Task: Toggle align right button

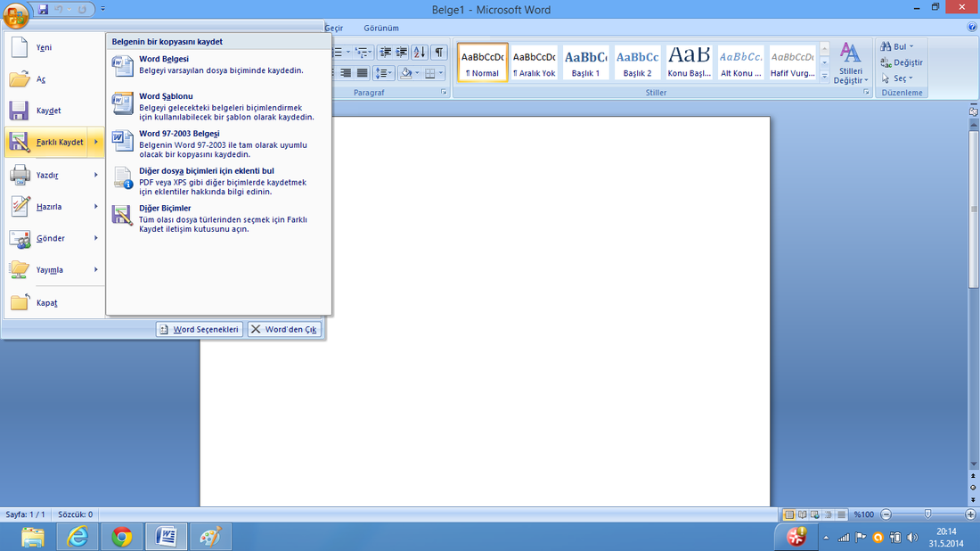Action: pyautogui.click(x=347, y=73)
